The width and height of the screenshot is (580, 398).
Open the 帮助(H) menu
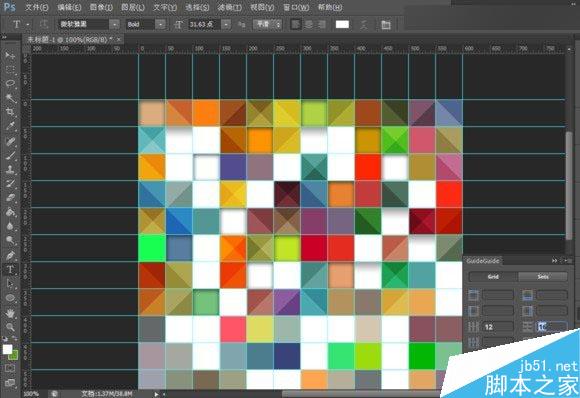tap(330, 7)
